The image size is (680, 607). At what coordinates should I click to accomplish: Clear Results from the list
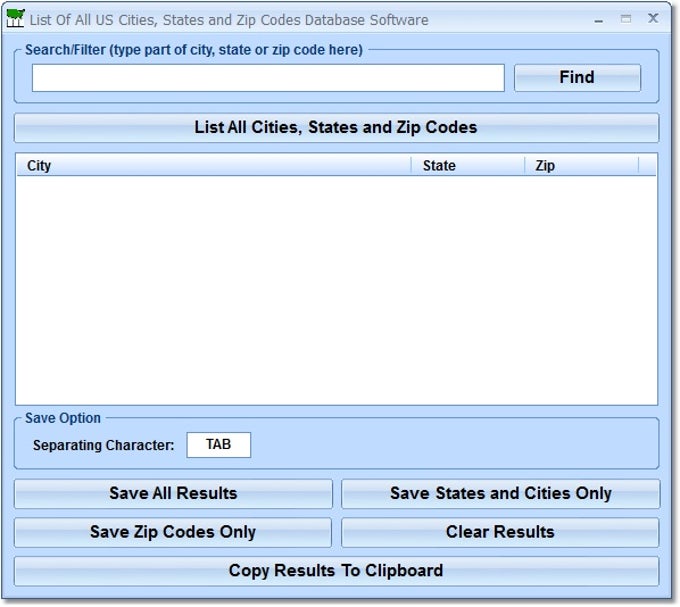point(500,532)
